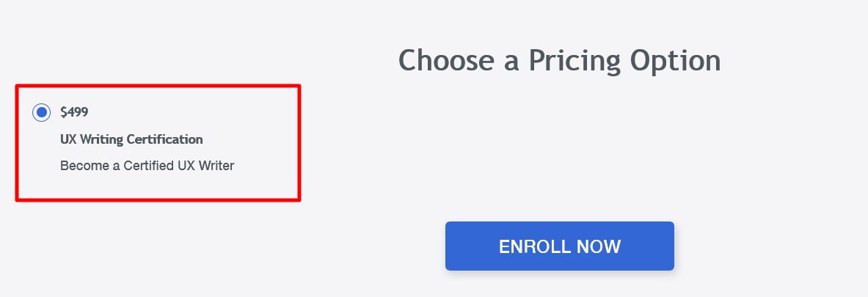The height and width of the screenshot is (297, 868).
Task: Click the Choose a Pricing Option heading
Action: point(559,60)
